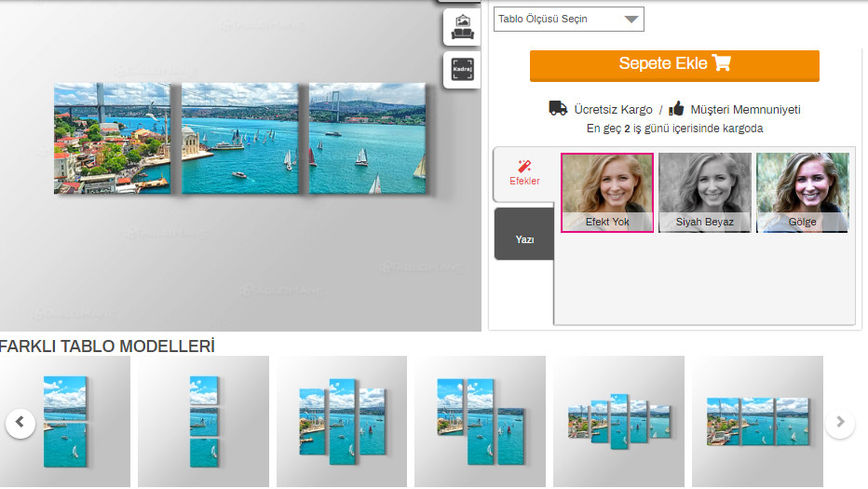Apply the Siyah Beyaz effect
Screen dimensions: 868x489
click(705, 192)
